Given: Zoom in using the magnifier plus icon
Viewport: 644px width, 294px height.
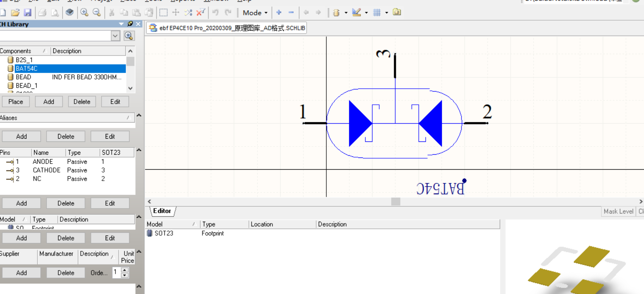Looking at the screenshot, I should (84, 12).
